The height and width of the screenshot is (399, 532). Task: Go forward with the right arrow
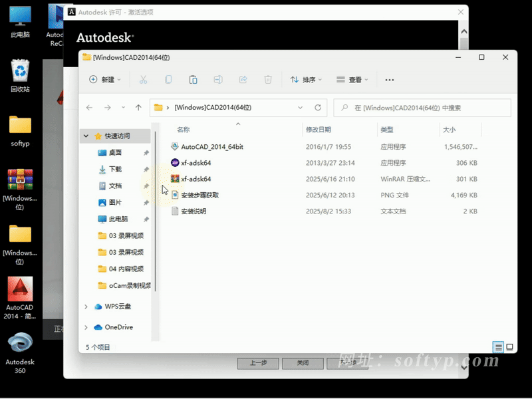point(108,108)
